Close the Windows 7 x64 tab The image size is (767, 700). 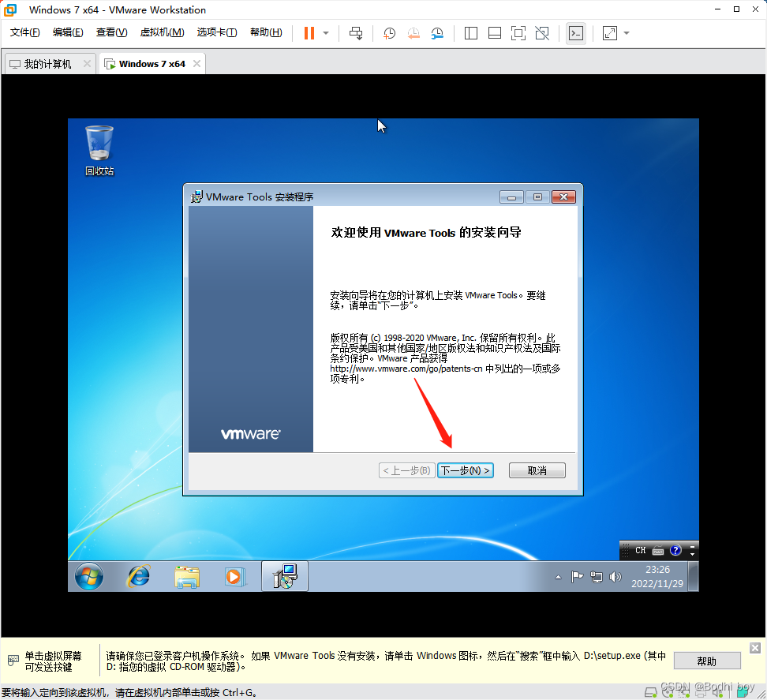click(196, 64)
